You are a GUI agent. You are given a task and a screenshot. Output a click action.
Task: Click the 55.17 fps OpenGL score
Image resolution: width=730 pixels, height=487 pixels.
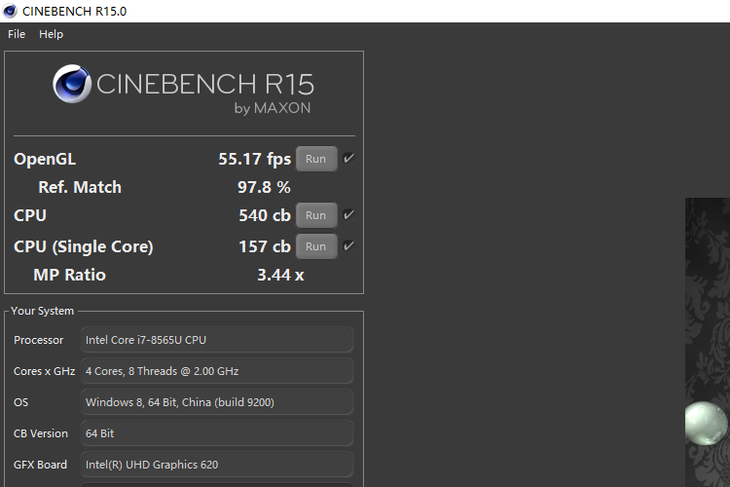point(255,159)
